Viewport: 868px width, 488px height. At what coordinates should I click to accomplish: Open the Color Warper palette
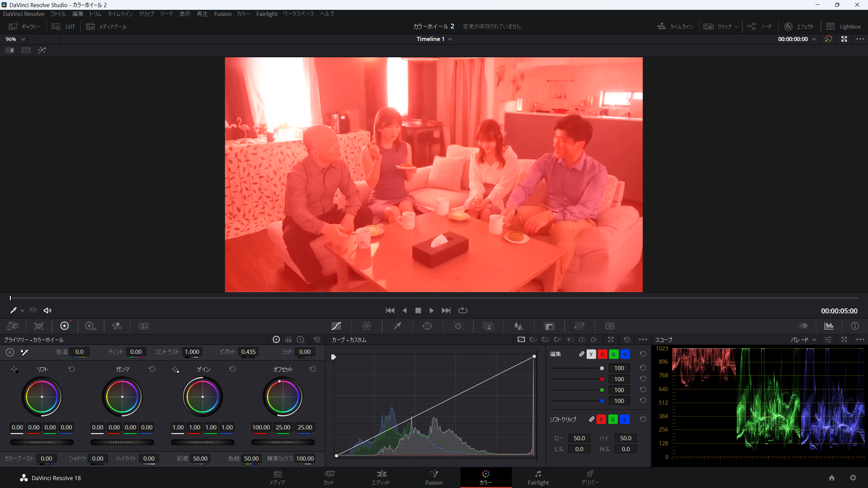367,326
